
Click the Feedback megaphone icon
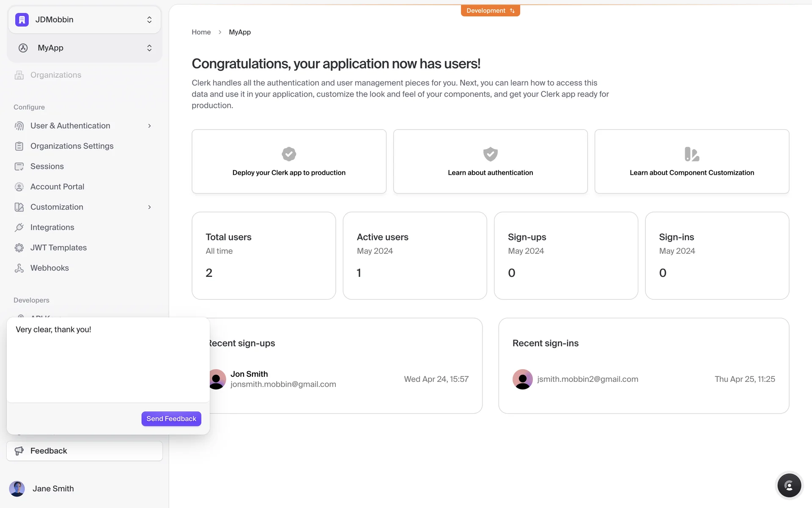19,451
